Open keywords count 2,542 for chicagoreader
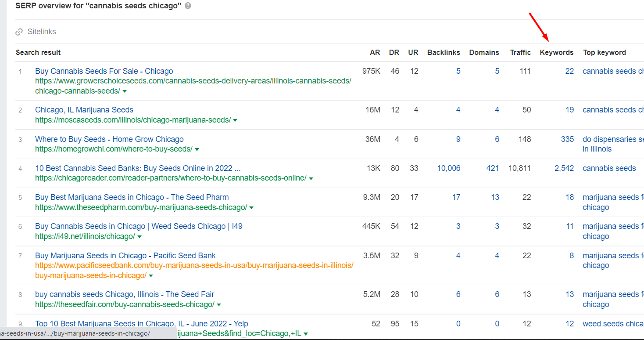Screen dimensions: 644x340 (564, 168)
